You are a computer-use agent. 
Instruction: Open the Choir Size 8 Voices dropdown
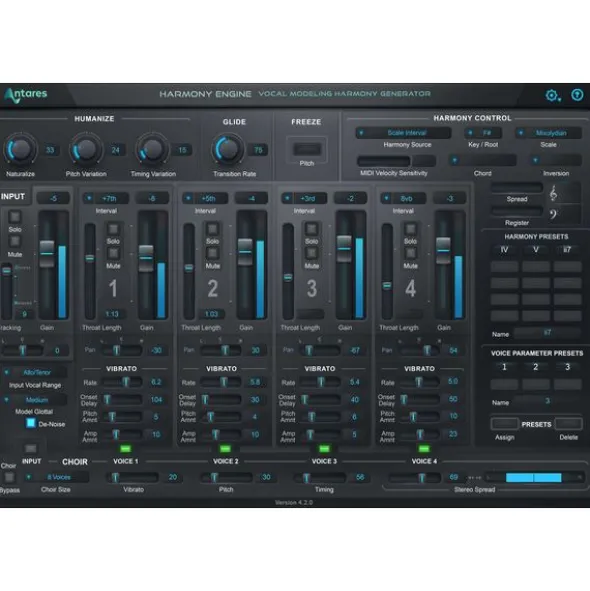(57, 477)
